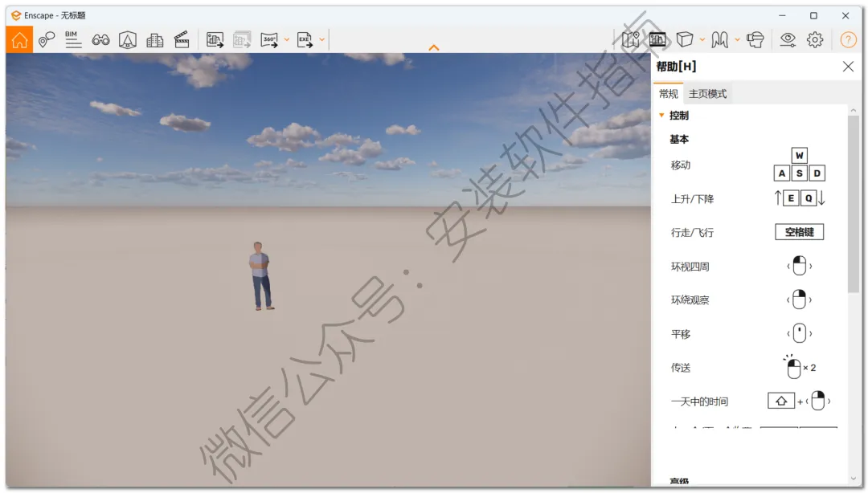Click the greyed batch rendering icon
Screen dimensions: 868x493
[242, 40]
